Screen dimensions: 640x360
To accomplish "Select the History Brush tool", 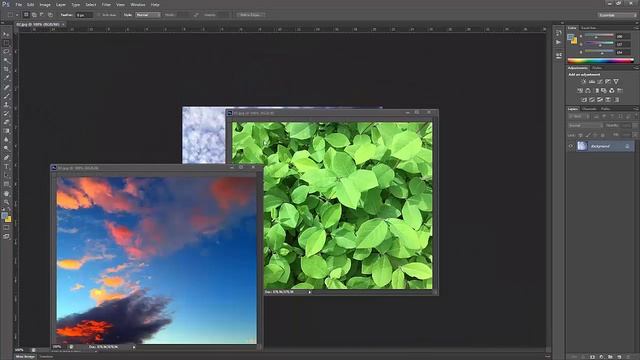I will tap(6, 113).
